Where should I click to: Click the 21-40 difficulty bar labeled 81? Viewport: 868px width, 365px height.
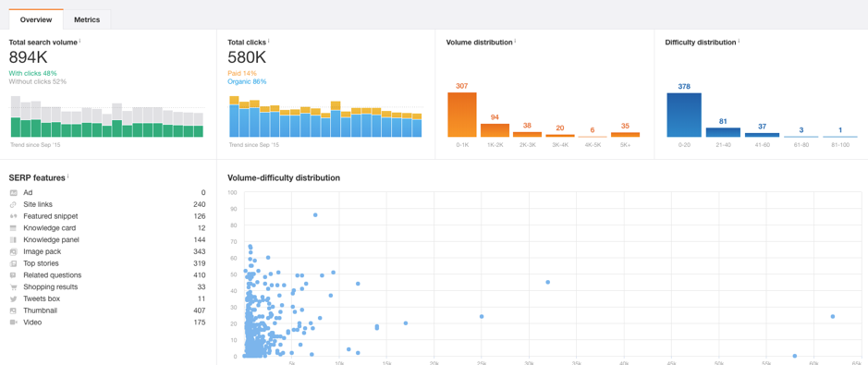pyautogui.click(x=723, y=132)
